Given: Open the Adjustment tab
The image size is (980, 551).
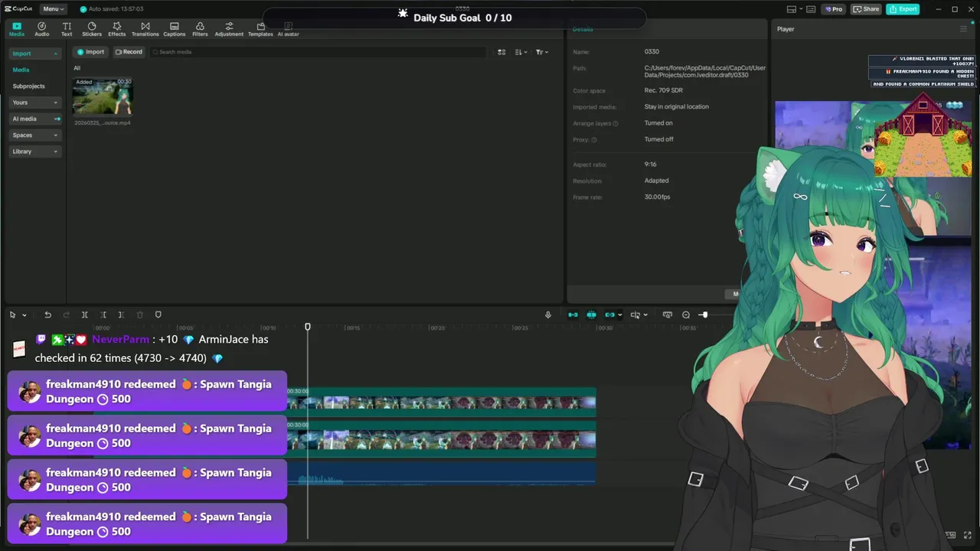Looking at the screenshot, I should tap(229, 29).
